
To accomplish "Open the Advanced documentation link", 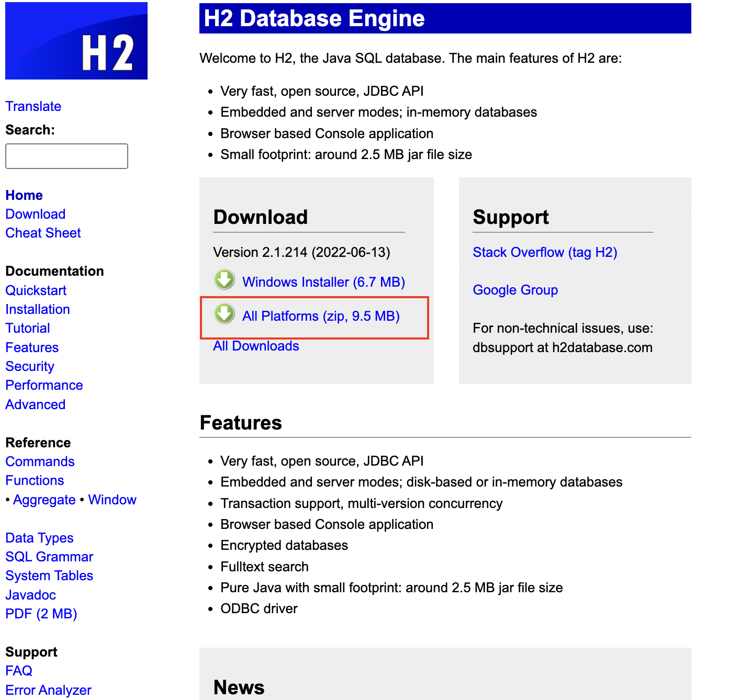I will coord(36,404).
